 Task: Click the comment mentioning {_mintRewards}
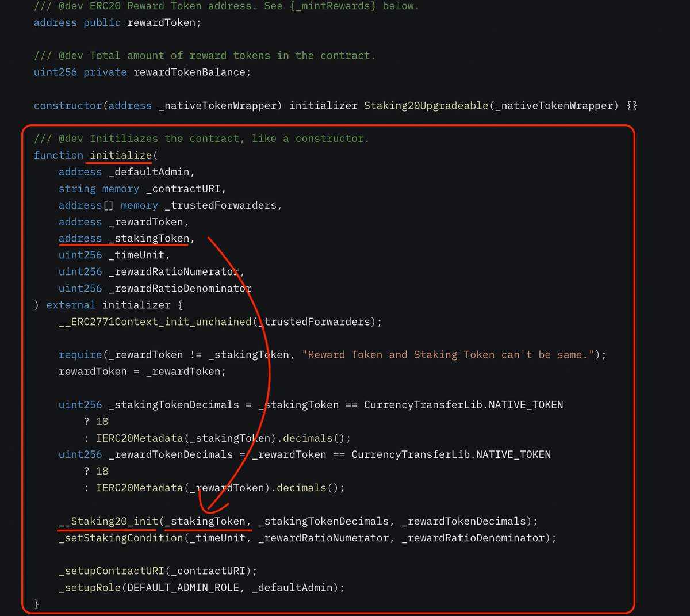227,6
